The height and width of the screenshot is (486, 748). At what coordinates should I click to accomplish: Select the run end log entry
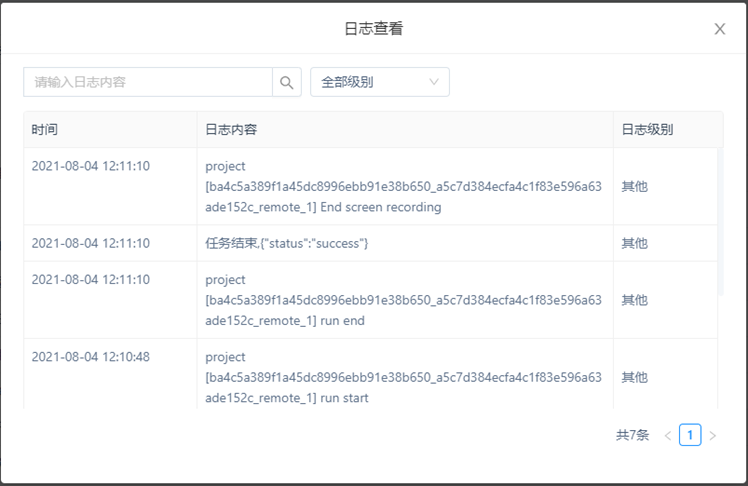[x=404, y=300]
